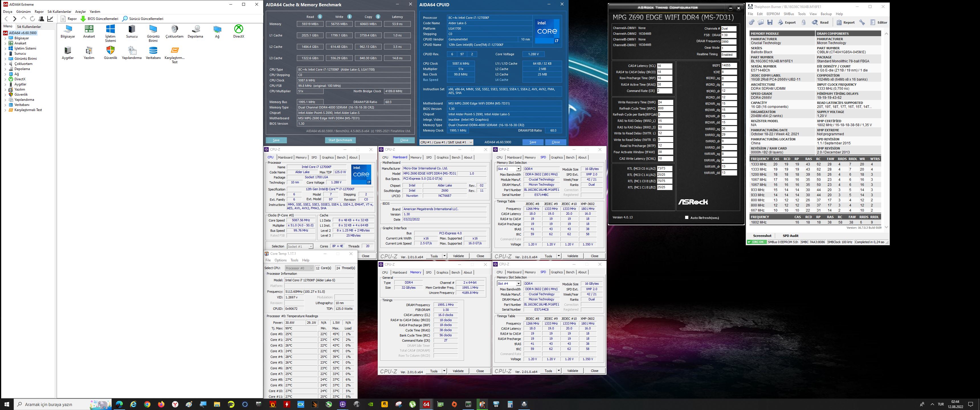Open Firefox from taskbar
Image resolution: width=980 pixels, height=410 pixels.
point(161,404)
